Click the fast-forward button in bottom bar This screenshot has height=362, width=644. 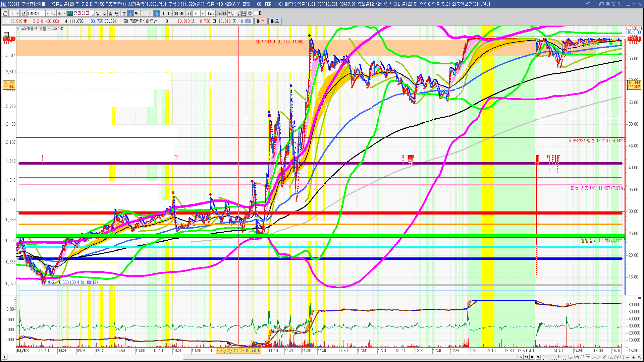coord(538,357)
